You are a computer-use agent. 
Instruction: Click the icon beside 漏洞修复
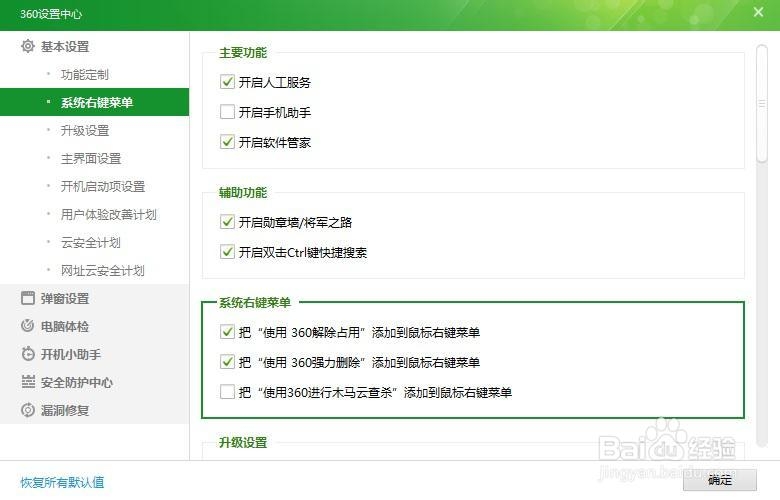coord(28,410)
